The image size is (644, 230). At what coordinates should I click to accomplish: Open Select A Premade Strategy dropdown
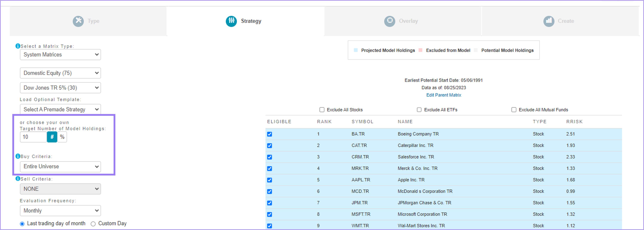coord(61,109)
